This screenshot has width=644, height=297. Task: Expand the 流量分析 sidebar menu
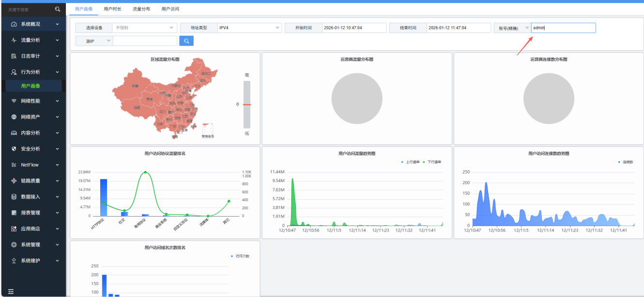click(33, 40)
